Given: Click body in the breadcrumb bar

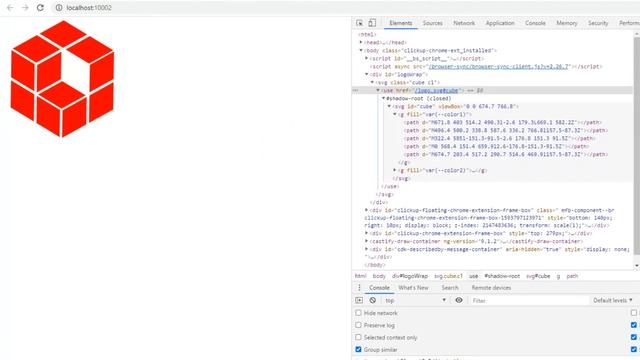Looking at the screenshot, I should (379, 276).
